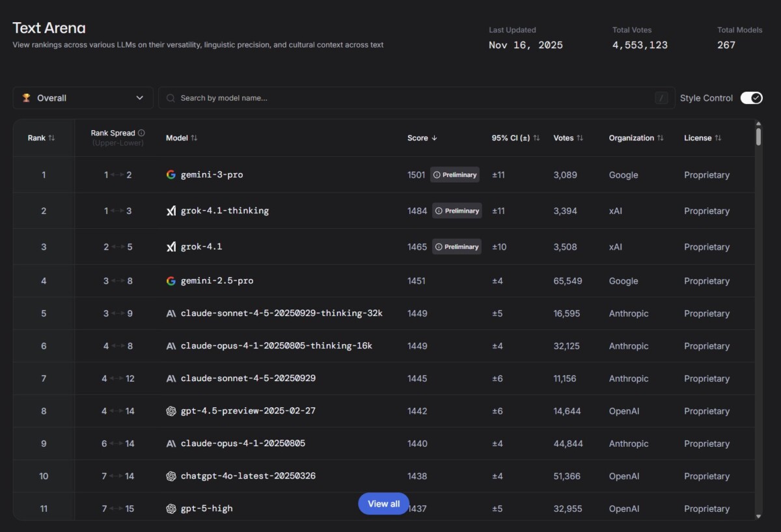Click the Google logo beside gemini-3-pro
The height and width of the screenshot is (532, 781).
(171, 175)
